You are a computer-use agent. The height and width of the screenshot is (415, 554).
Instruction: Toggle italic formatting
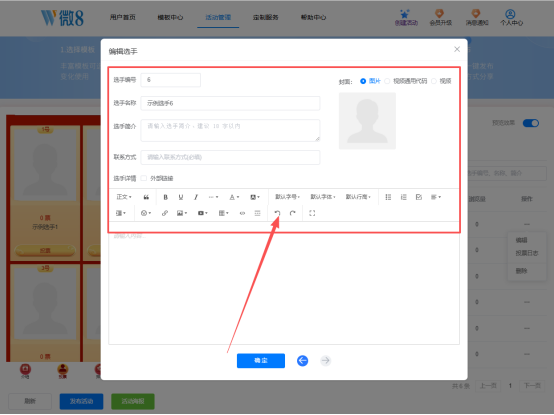pyautogui.click(x=196, y=197)
